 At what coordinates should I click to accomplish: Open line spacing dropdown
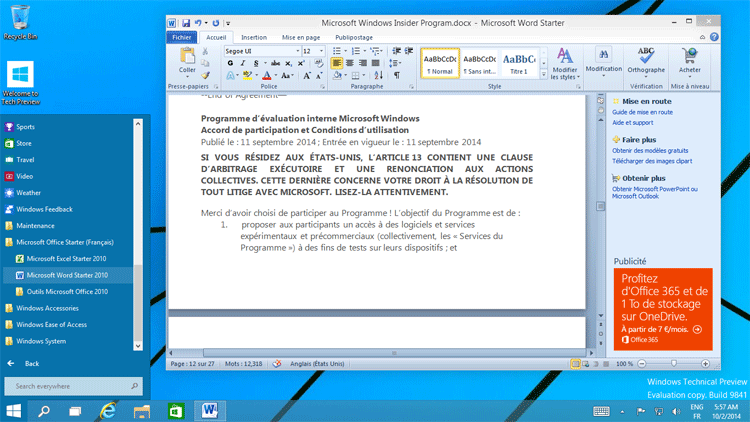click(x=396, y=63)
